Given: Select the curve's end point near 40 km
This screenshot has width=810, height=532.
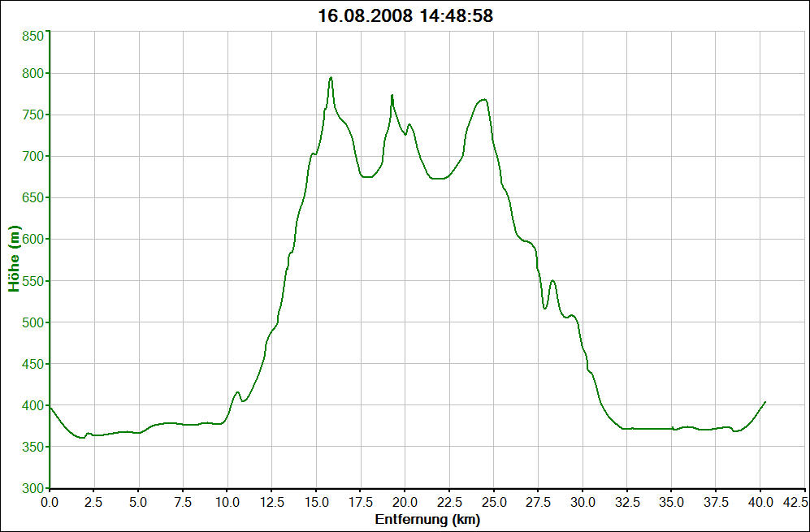Looking at the screenshot, I should pos(765,401).
